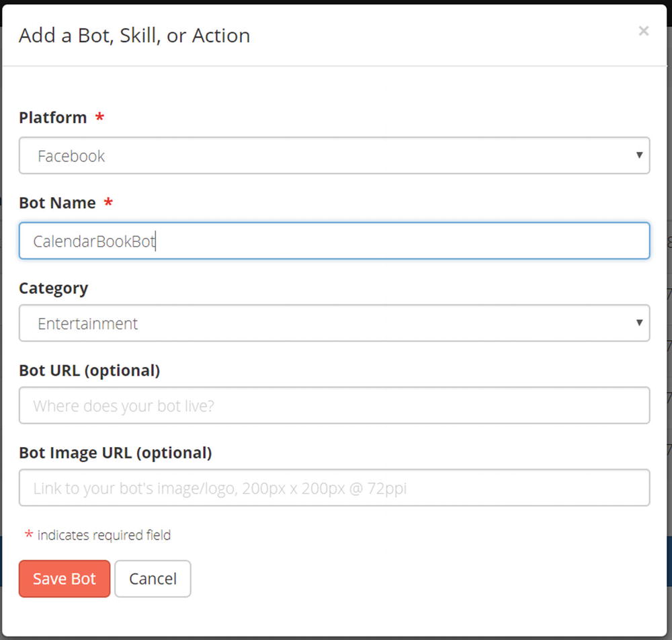Image resolution: width=672 pixels, height=640 pixels.
Task: Click the Bot Image URL (optional) label
Action: pos(115,452)
